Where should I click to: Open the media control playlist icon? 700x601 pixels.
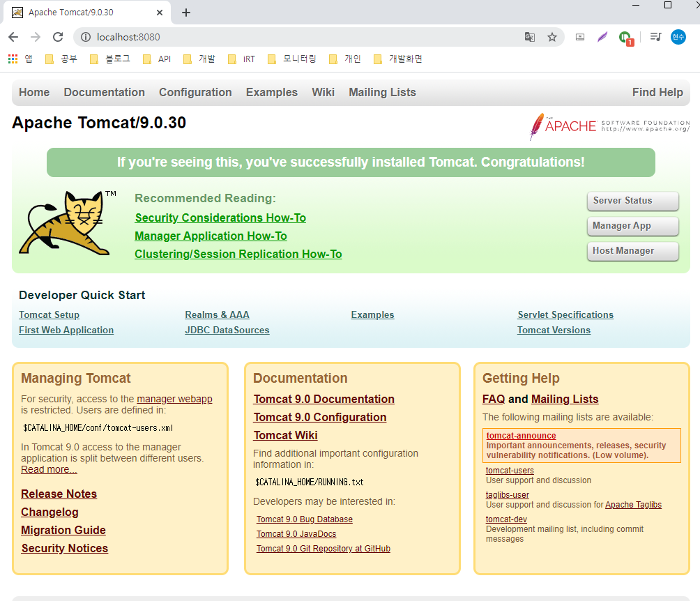tap(655, 37)
